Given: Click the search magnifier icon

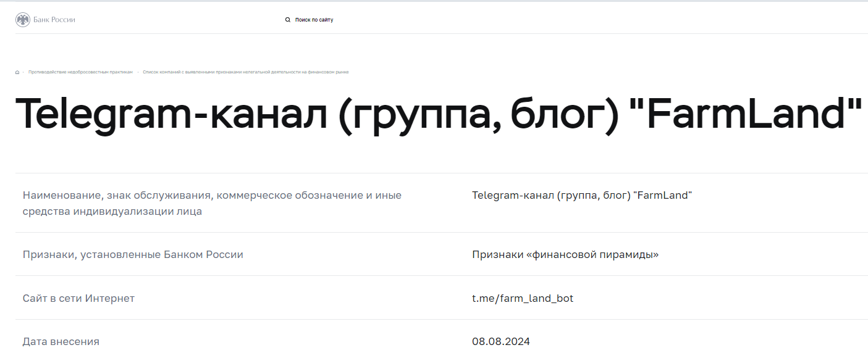Looking at the screenshot, I should pos(288,20).
